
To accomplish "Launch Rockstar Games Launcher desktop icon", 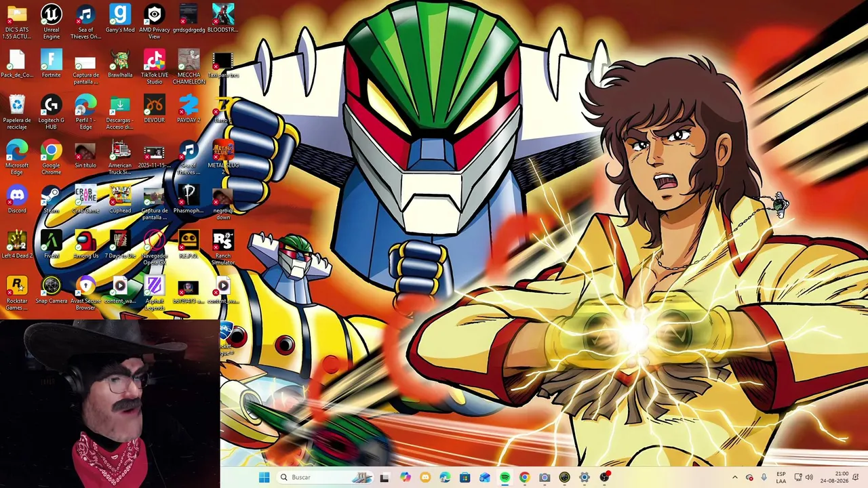I will [17, 293].
